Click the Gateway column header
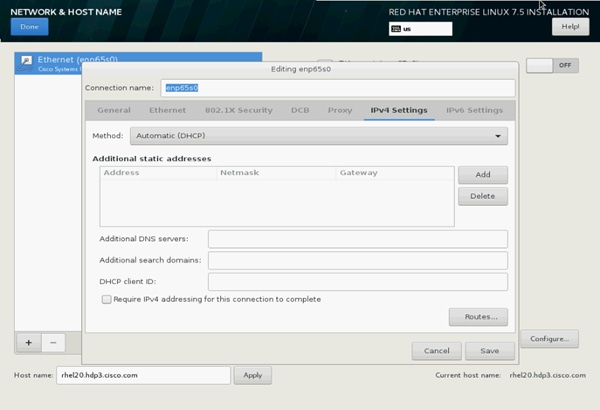The image size is (600, 410). pyautogui.click(x=395, y=173)
